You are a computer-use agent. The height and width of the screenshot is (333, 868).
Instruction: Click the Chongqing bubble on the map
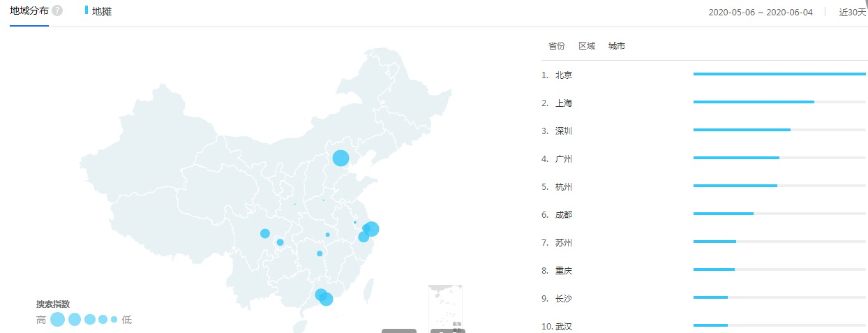pos(280,242)
